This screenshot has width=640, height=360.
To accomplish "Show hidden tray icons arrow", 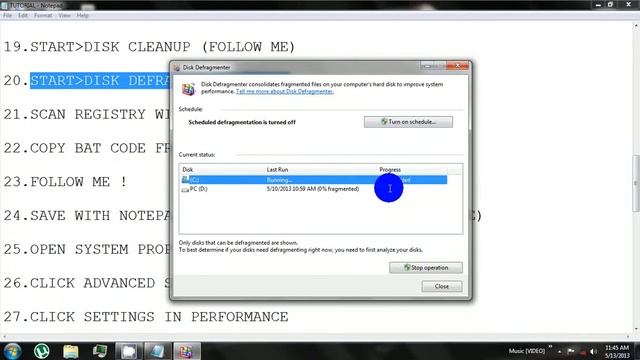I will pos(560,351).
